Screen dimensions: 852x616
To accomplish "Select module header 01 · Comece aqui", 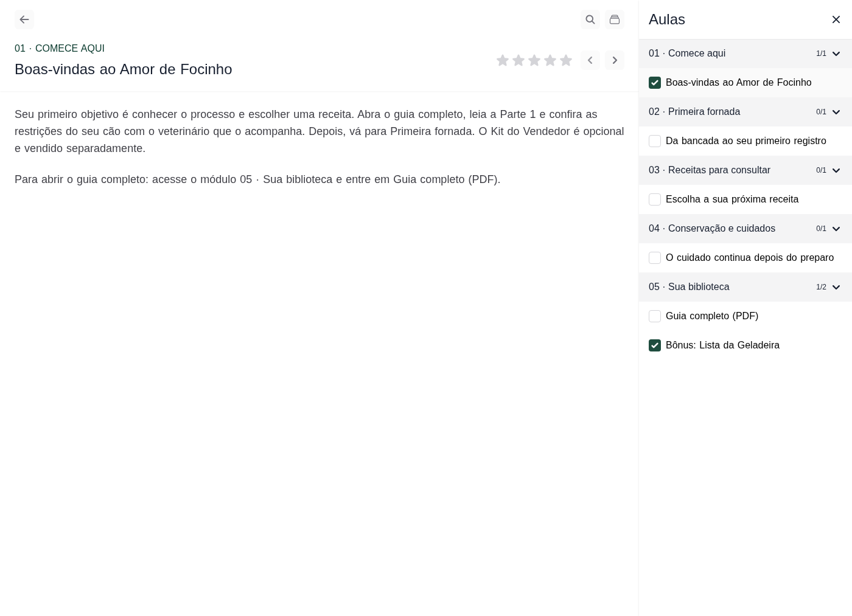I will (x=745, y=54).
